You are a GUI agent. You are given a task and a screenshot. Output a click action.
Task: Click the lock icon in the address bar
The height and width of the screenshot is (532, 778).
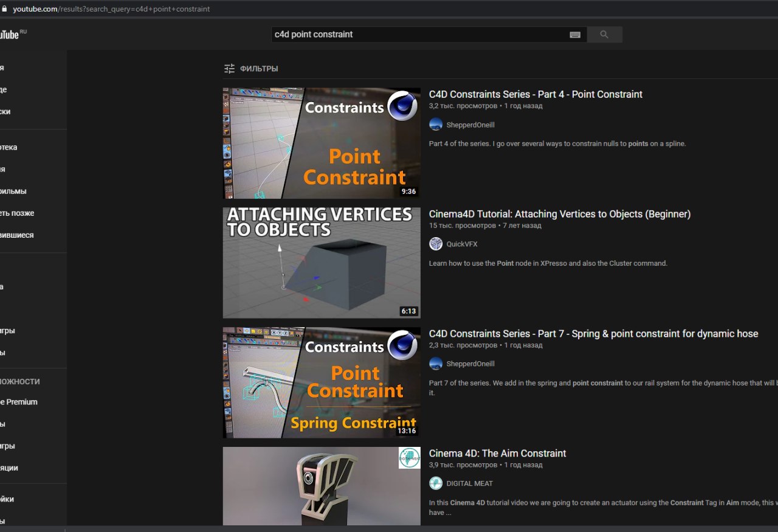[x=5, y=9]
